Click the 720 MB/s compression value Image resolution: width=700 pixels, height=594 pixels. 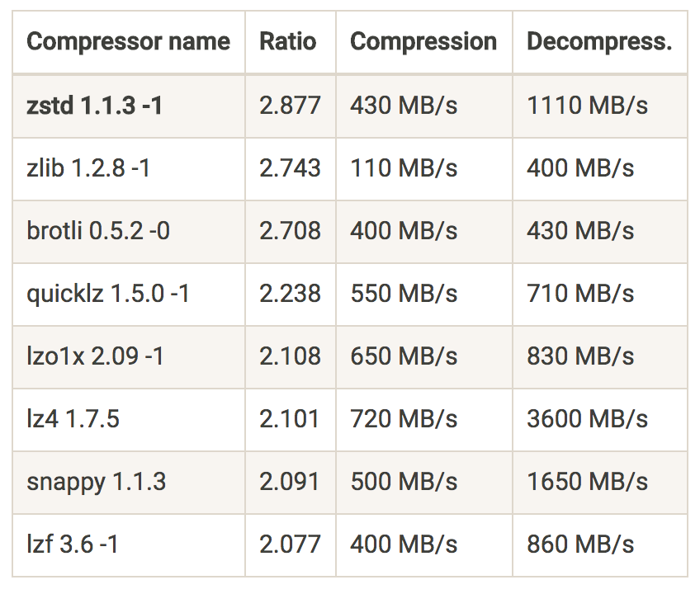(404, 418)
